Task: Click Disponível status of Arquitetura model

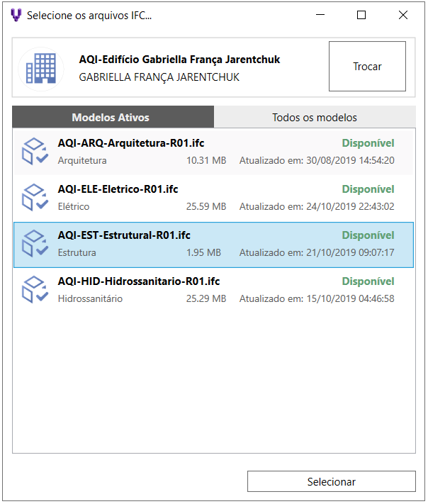Action: 368,143
